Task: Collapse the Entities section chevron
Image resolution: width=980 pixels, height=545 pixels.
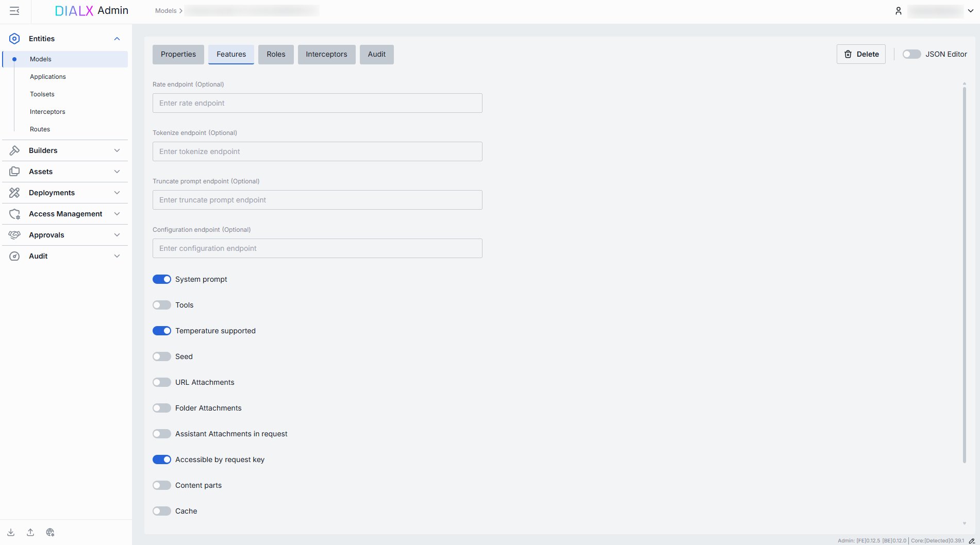Action: 117,39
